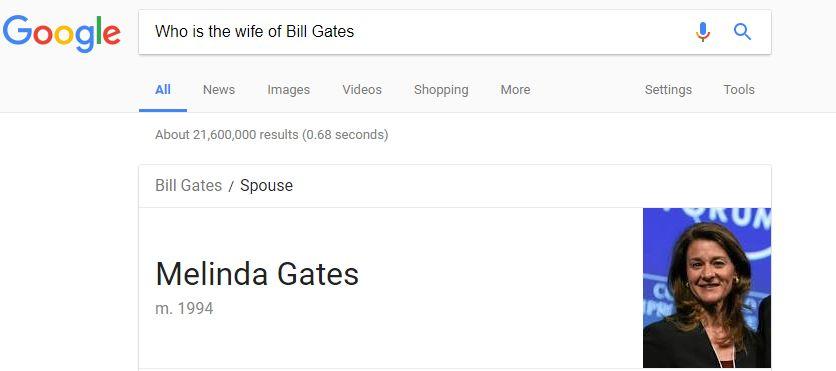Click the magnifying glass search icon
The height and width of the screenshot is (371, 836).
742,32
